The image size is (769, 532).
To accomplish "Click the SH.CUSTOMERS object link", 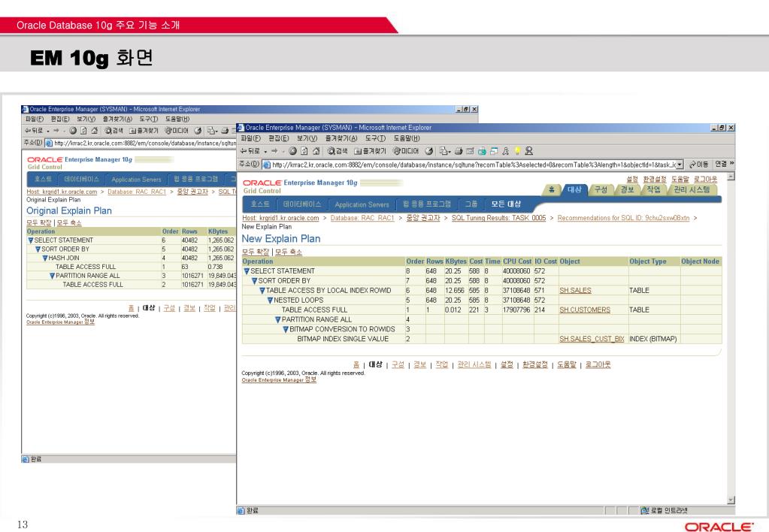I will [x=585, y=310].
